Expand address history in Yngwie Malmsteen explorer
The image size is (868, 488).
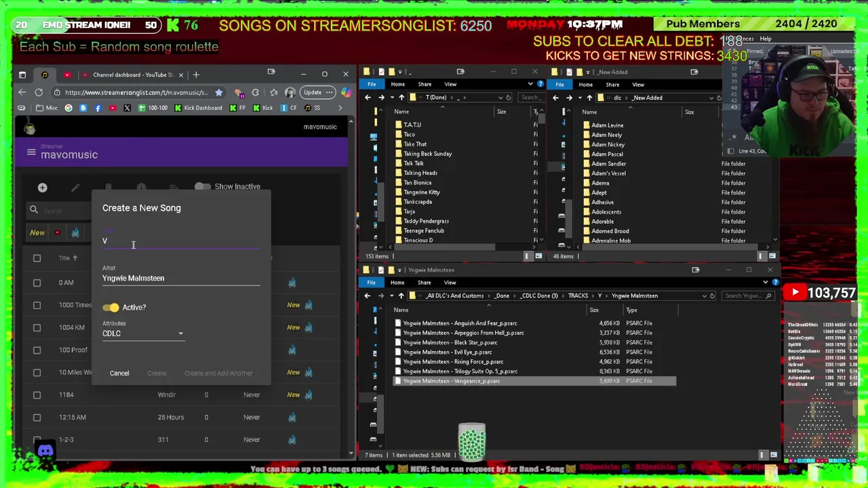[704, 296]
